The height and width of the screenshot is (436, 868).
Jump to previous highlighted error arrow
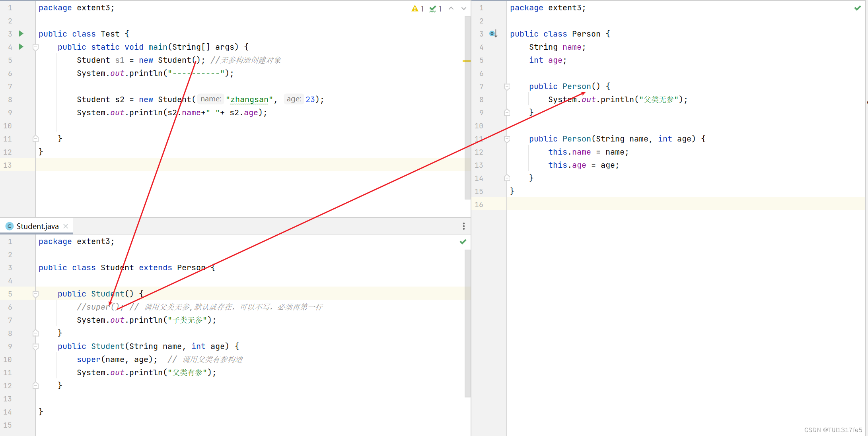click(451, 8)
